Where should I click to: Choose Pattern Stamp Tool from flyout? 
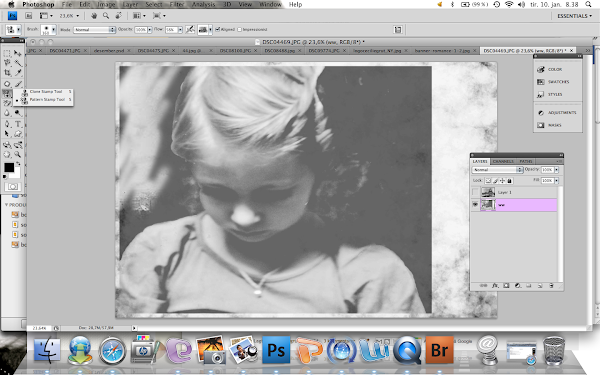(47, 99)
